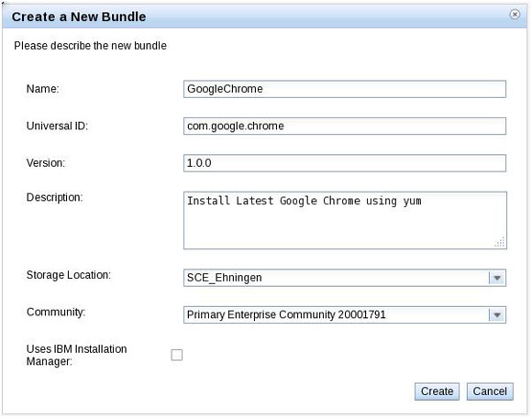The width and height of the screenshot is (532, 418).
Task: Click the Primary Enterprise Community 20001791 combo box
Action: 345,314
